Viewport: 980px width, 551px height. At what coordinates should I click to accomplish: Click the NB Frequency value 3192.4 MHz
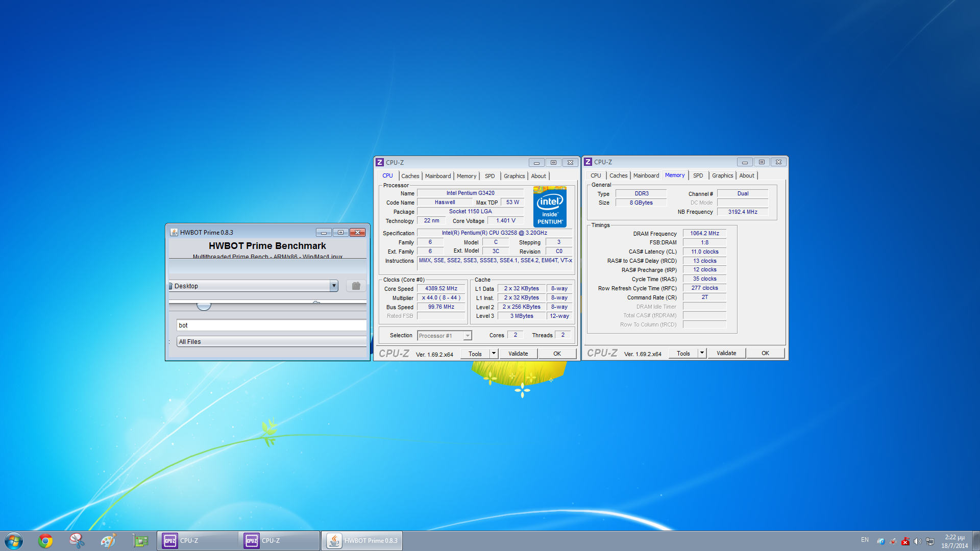(x=743, y=212)
